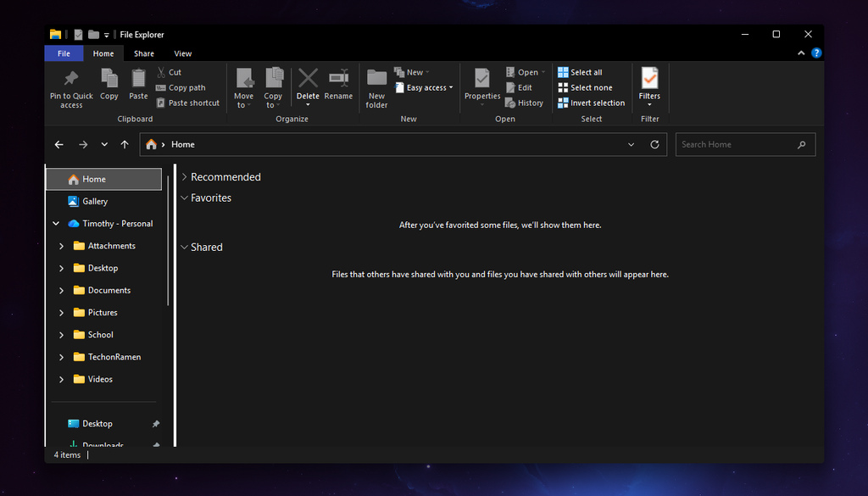Click Select all
Image resolution: width=868 pixels, height=496 pixels.
(x=580, y=73)
